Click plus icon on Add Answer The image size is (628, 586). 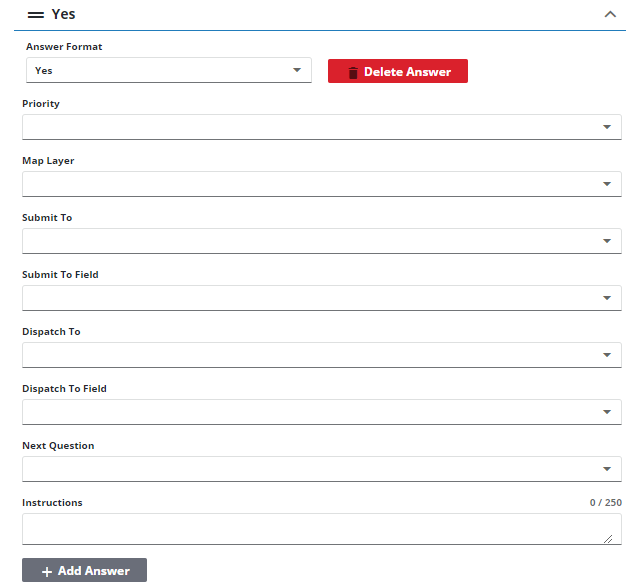click(47, 571)
